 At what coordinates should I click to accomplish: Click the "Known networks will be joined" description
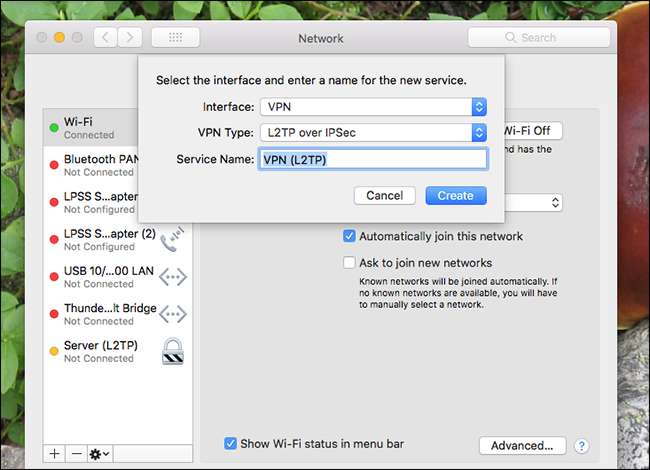(458, 293)
